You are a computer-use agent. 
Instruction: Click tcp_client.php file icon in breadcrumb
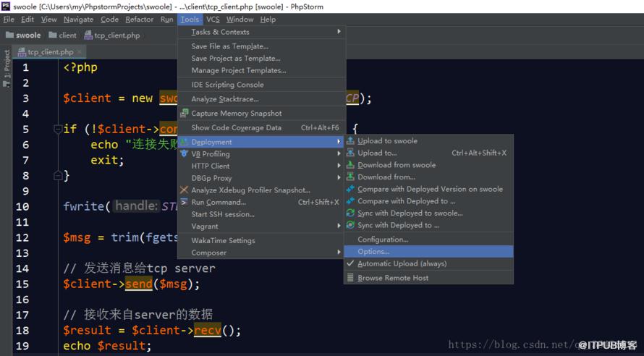[x=88, y=35]
